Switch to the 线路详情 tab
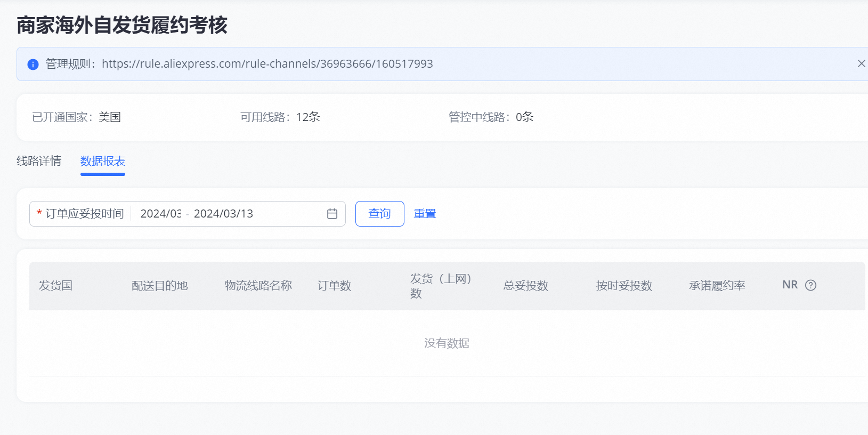This screenshot has height=435, width=868. [39, 161]
